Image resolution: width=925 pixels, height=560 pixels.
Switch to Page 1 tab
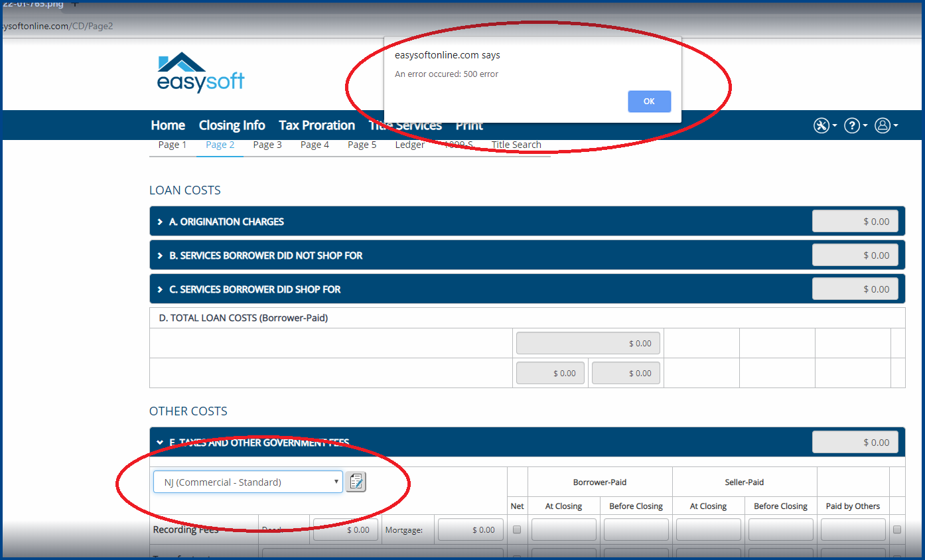(173, 145)
